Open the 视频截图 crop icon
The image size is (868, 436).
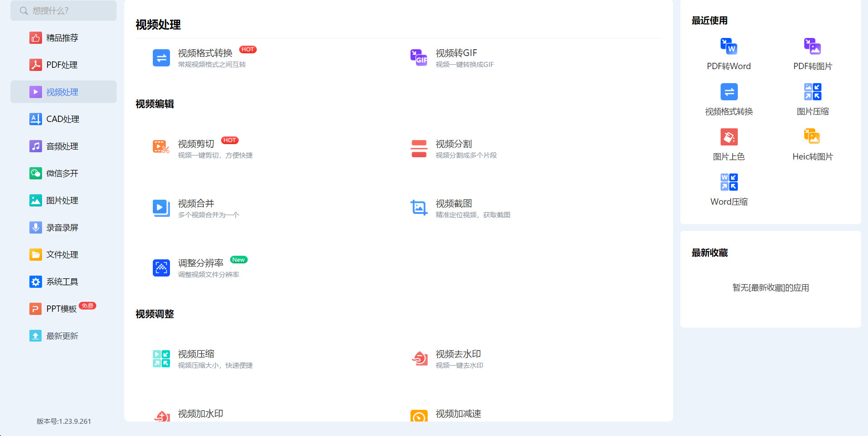click(419, 208)
